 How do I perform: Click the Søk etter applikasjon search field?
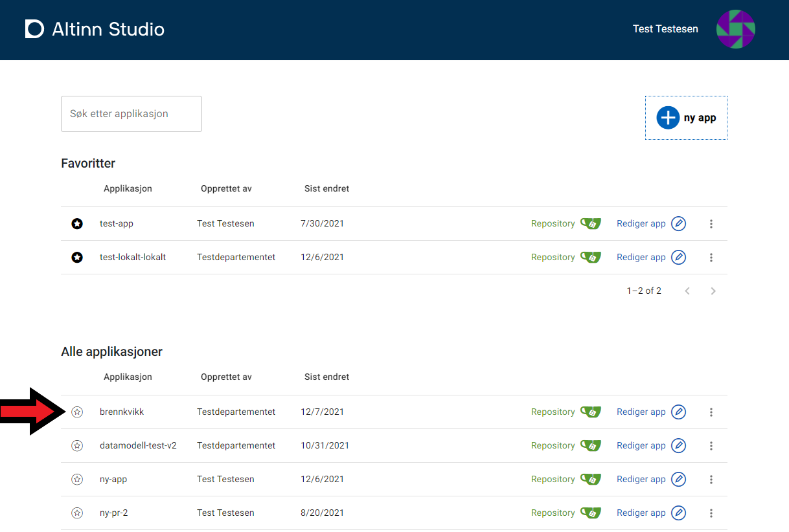[131, 114]
